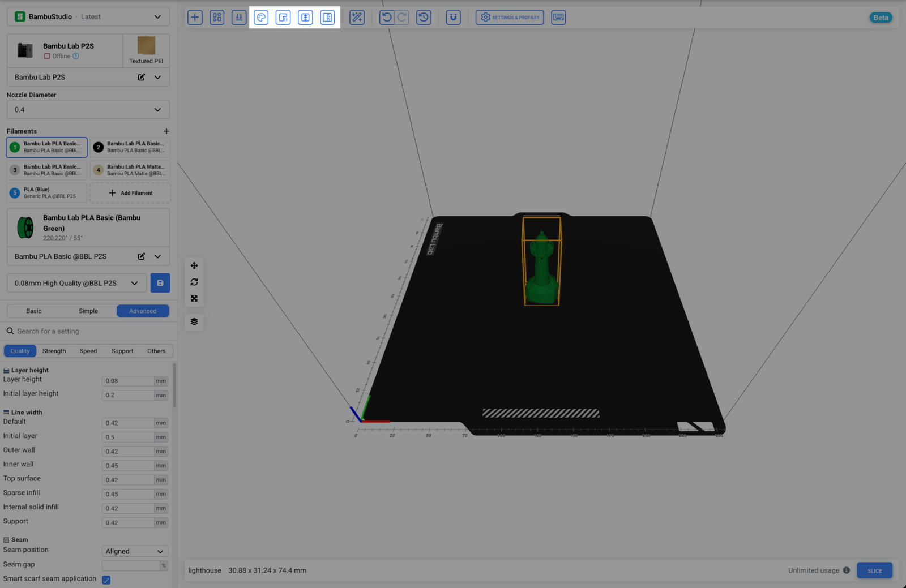Select the rotate tool in viewport

(x=194, y=282)
